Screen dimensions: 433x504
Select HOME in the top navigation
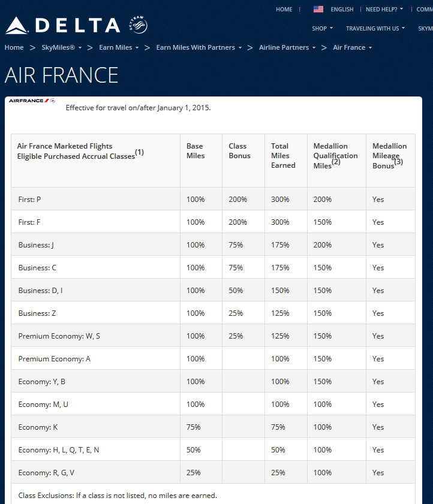tap(284, 9)
